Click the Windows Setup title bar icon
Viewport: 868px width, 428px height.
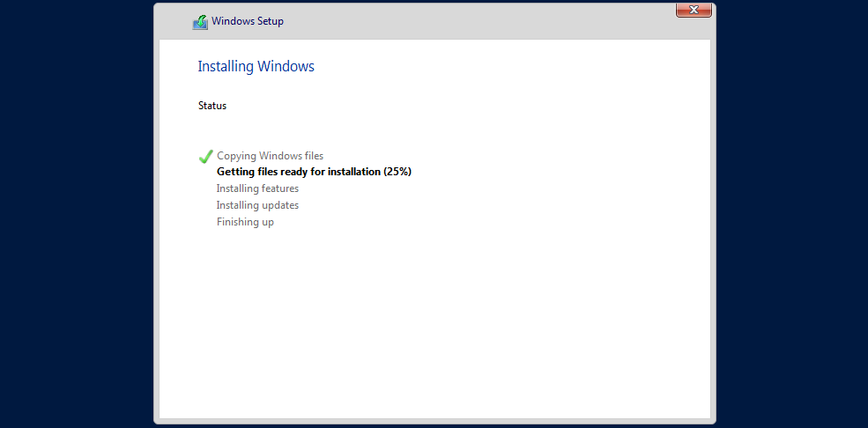tap(200, 22)
